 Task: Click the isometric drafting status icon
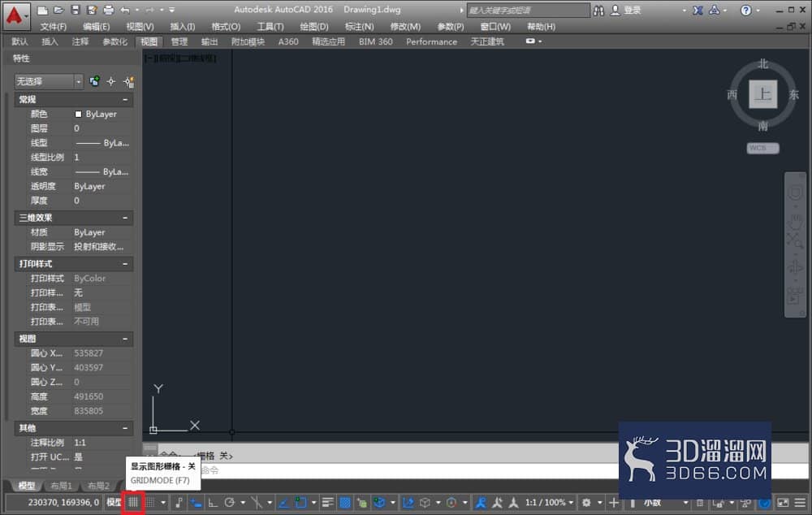[x=257, y=503]
